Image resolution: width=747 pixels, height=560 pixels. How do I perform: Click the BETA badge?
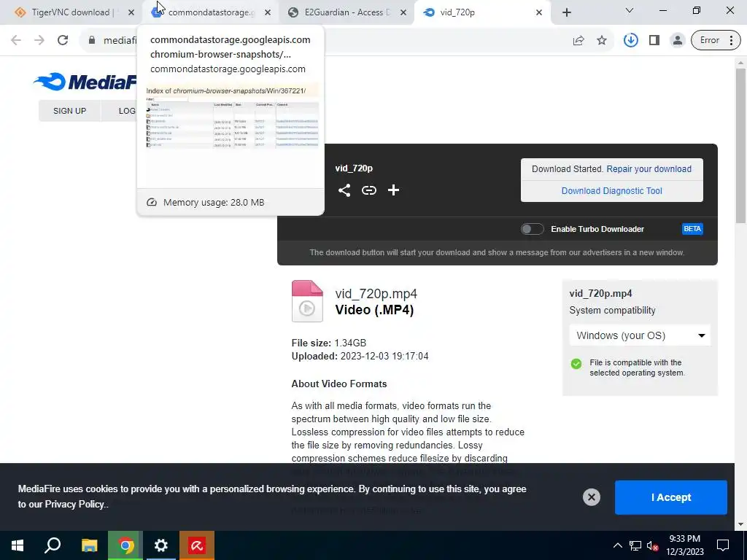pos(692,229)
